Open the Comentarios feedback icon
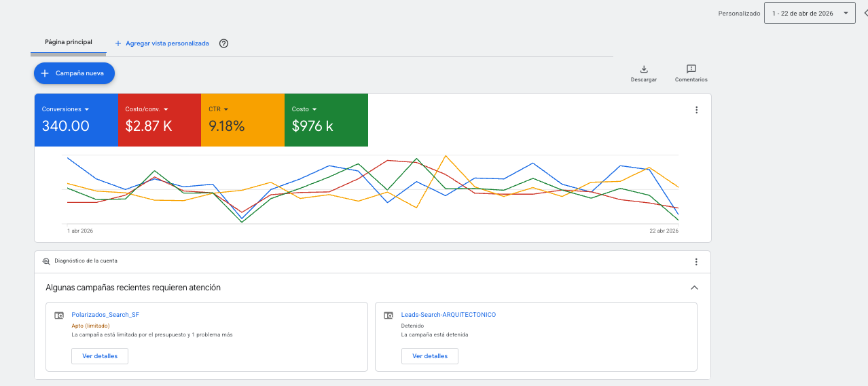Viewport: 868px width, 386px height. click(x=691, y=69)
